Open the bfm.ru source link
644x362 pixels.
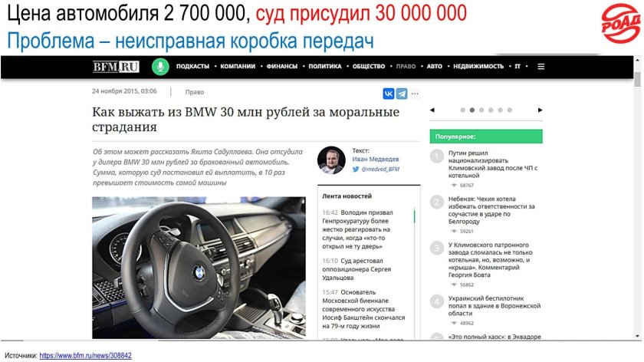[x=85, y=355]
